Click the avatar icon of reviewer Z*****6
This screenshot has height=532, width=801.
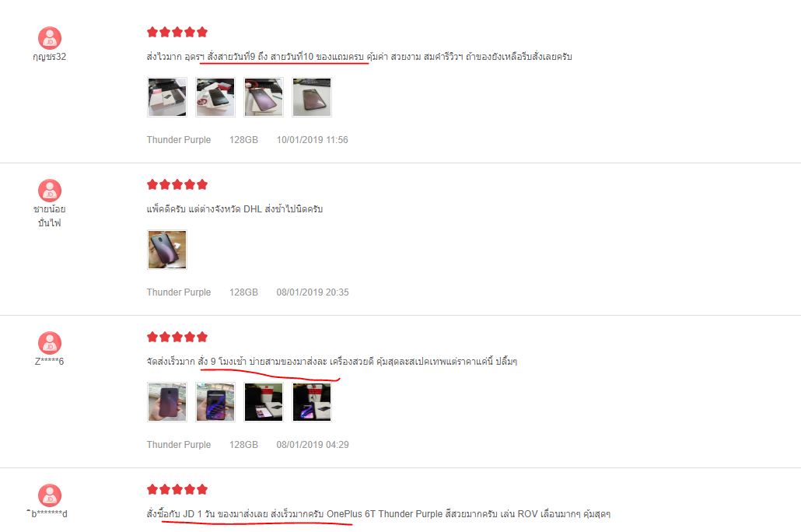(x=50, y=343)
